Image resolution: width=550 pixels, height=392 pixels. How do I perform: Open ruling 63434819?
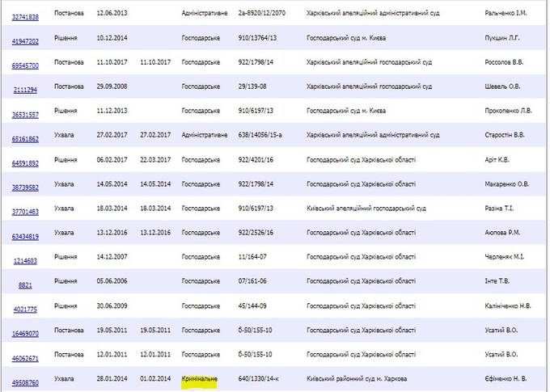[25, 237]
